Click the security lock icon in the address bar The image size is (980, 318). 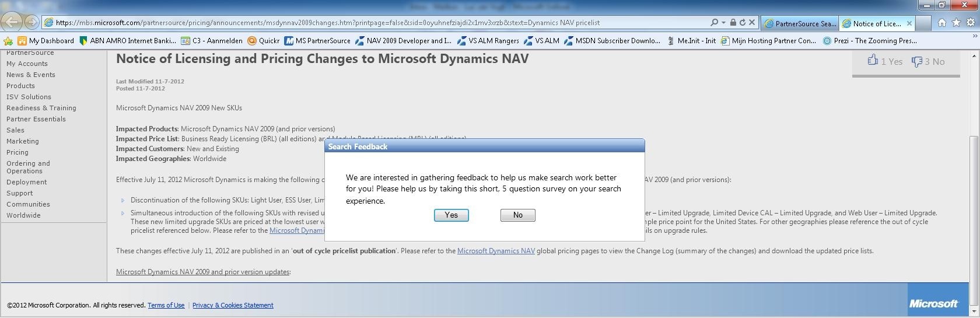[733, 22]
